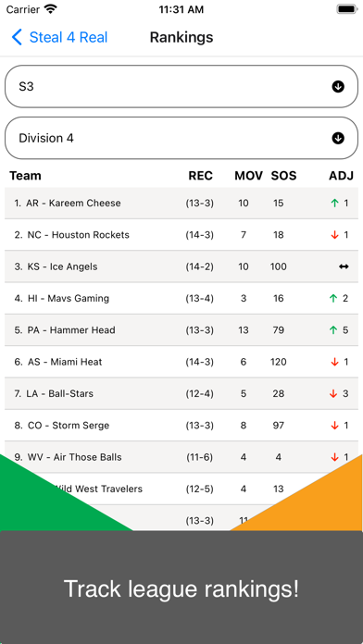The image size is (363, 644).
Task: Click the S3 dropdown arrow icon
Action: pyautogui.click(x=338, y=87)
